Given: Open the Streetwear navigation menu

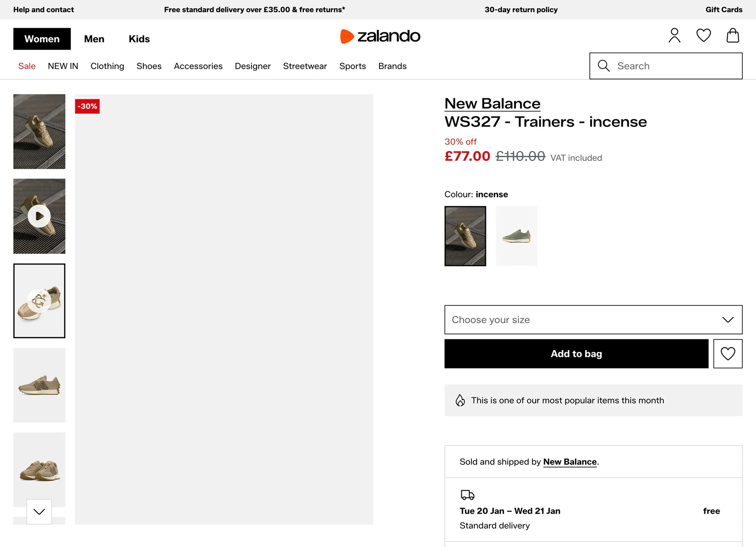Looking at the screenshot, I should pos(305,66).
